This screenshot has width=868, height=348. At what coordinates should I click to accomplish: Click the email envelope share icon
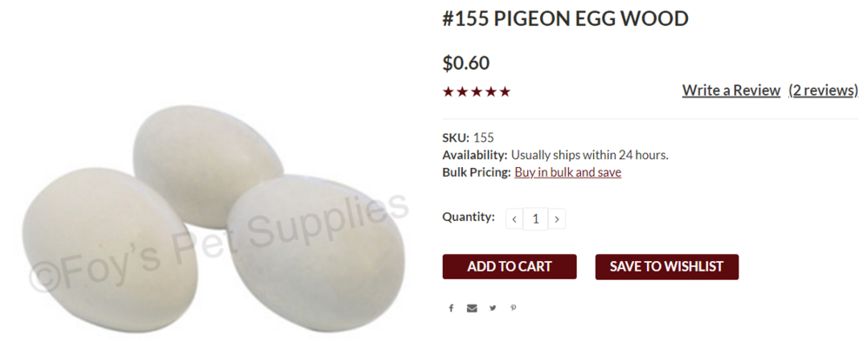(471, 308)
